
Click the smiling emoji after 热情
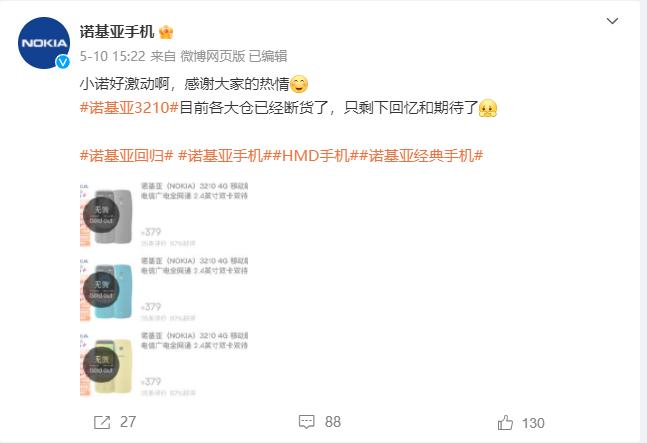click(299, 84)
